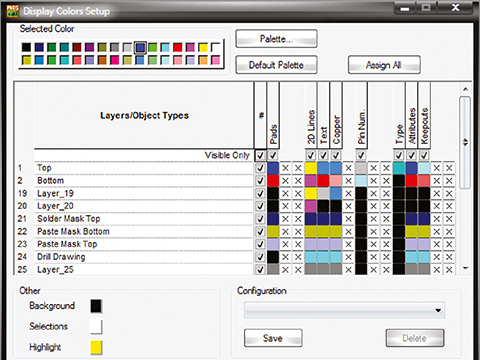Image resolution: width=480 pixels, height=360 pixels.
Task: Uncheck the Top layer visibility checkbox
Action: coord(260,168)
